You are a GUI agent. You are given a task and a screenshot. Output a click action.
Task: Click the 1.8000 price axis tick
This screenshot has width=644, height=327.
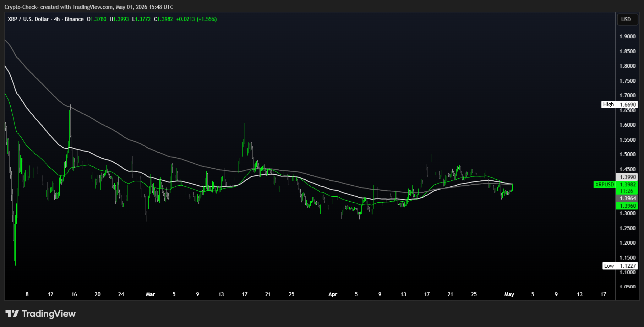pos(627,66)
